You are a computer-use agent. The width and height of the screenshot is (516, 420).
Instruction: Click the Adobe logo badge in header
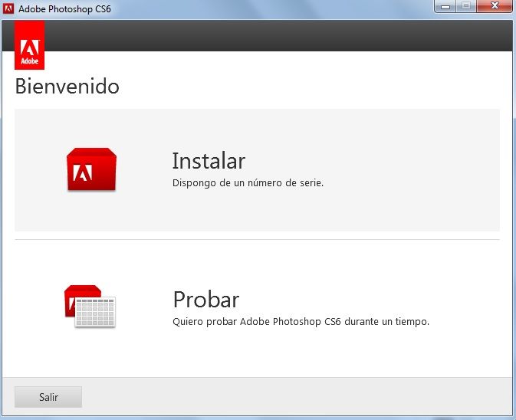click(x=30, y=45)
